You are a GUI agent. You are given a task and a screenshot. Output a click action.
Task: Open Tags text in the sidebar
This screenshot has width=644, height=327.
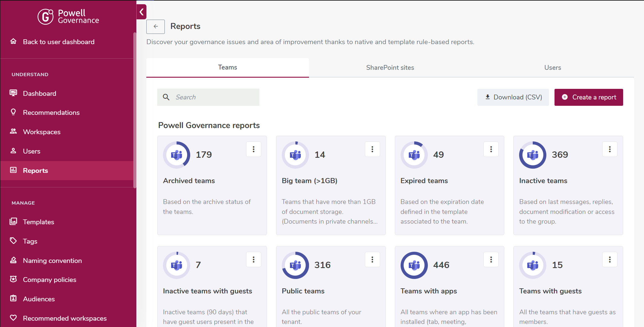click(30, 241)
